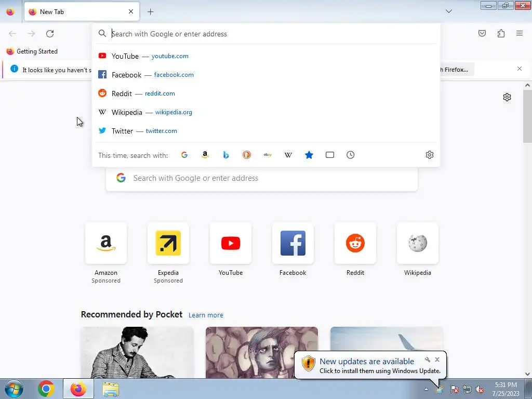532x399 pixels.
Task: Click the page's Google search box
Action: click(x=262, y=179)
